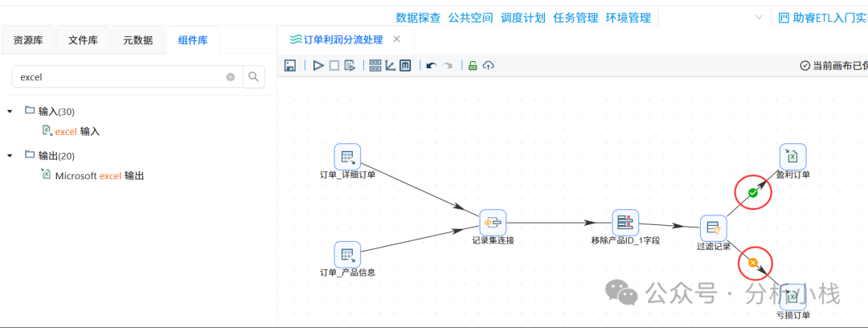
Task: Click the orange cross hop condition icon
Action: click(x=753, y=263)
